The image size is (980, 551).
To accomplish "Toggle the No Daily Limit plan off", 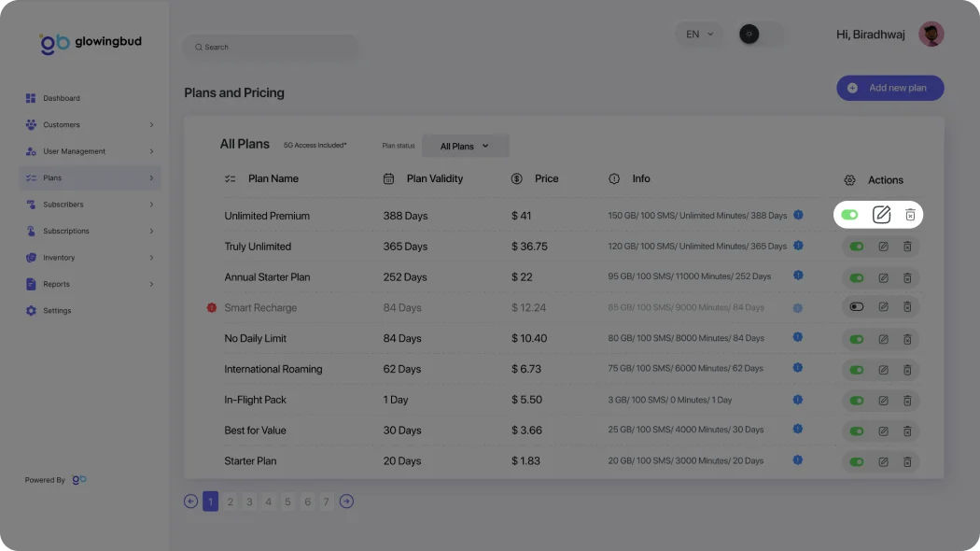I will click(x=857, y=339).
